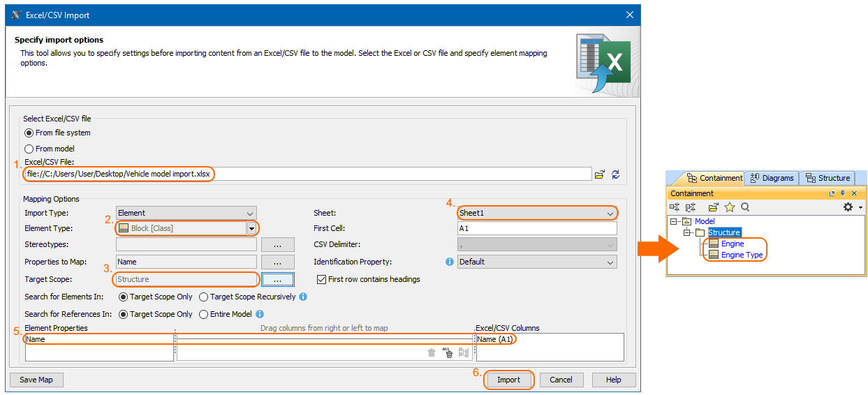Open the Identification Property dropdown
868x395 pixels.
[537, 262]
